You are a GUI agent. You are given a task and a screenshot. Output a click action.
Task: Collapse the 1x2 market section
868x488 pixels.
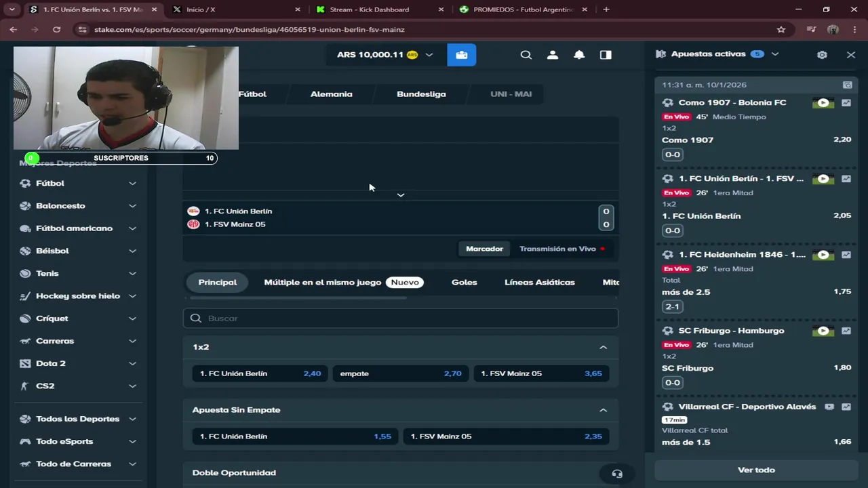pyautogui.click(x=603, y=347)
